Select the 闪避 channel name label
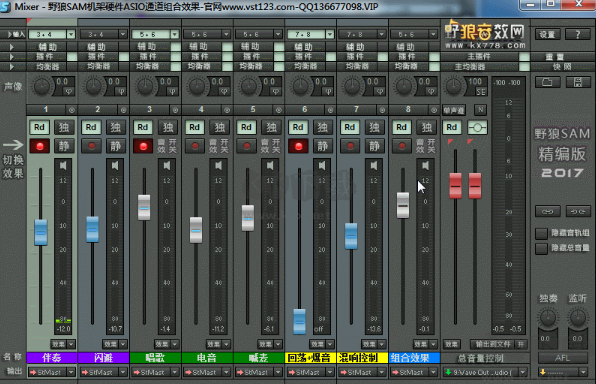The height and width of the screenshot is (384, 596). 104,358
